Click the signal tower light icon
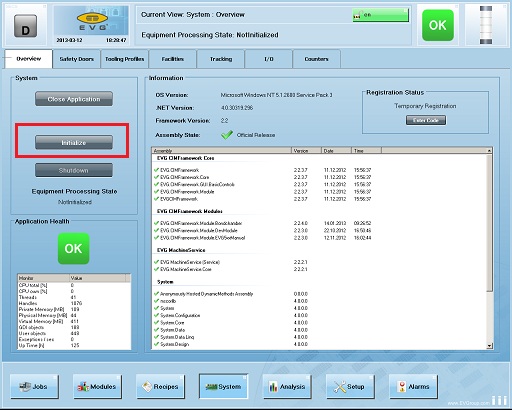The height and width of the screenshot is (410, 512). [x=486, y=25]
